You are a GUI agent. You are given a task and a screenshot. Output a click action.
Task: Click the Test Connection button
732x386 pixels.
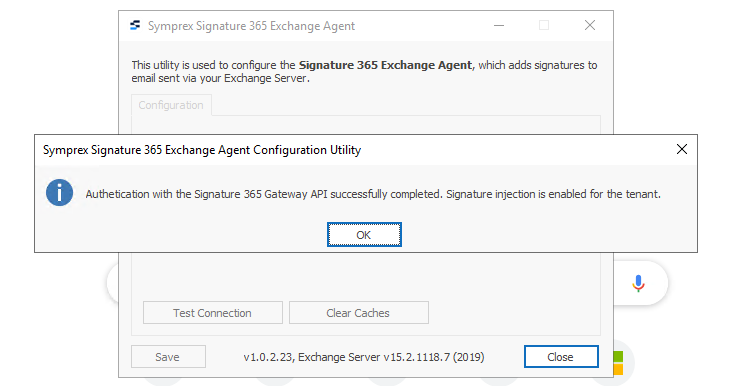pos(212,313)
